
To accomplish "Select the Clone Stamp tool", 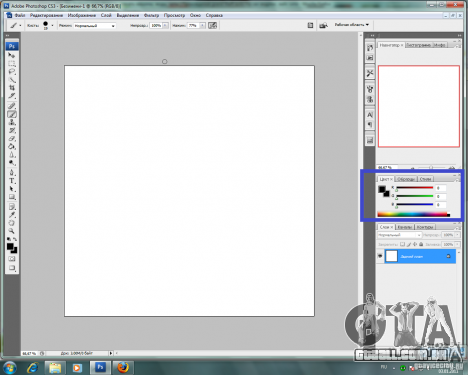I will point(12,122).
